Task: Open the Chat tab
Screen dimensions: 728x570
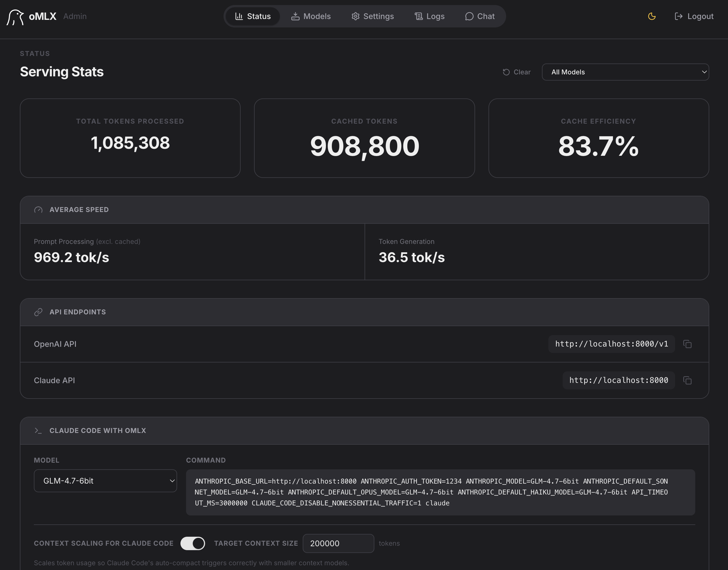Action: coord(480,16)
